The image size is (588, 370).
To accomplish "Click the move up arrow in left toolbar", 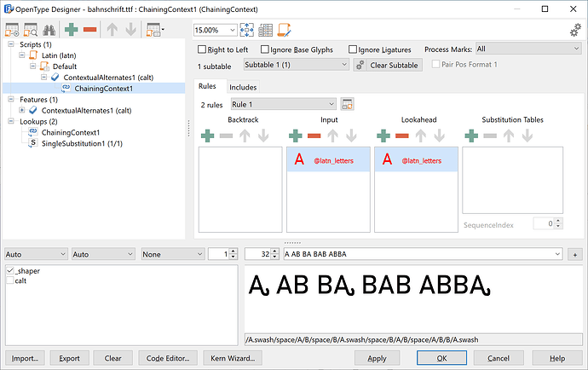I will tap(112, 30).
